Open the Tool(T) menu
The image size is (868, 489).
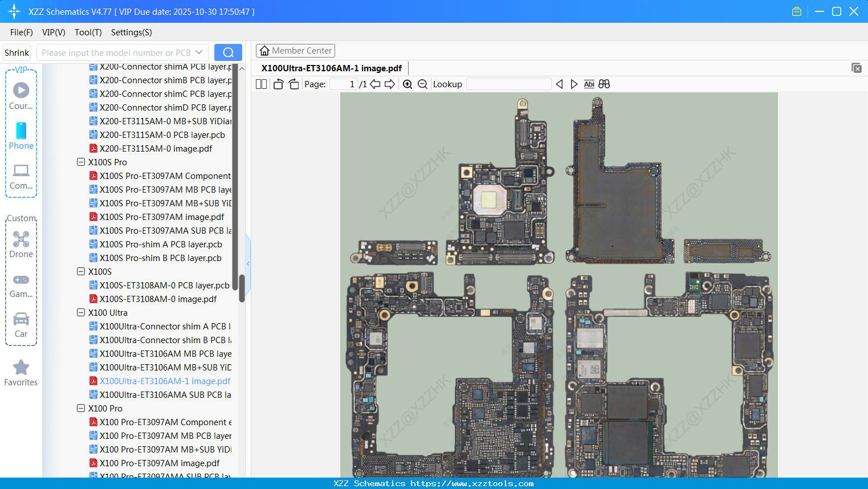click(88, 32)
